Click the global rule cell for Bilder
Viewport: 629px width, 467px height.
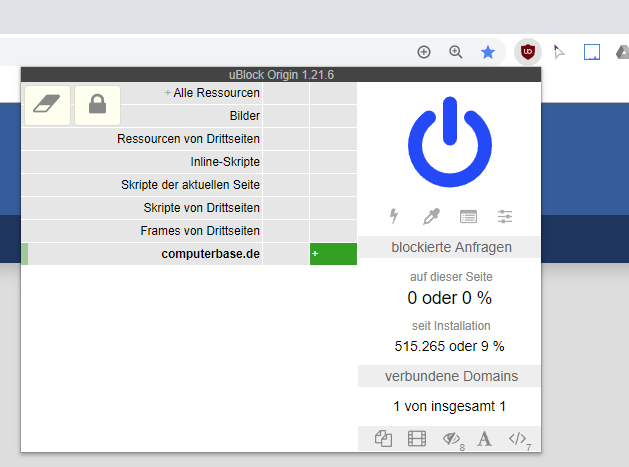click(x=286, y=116)
